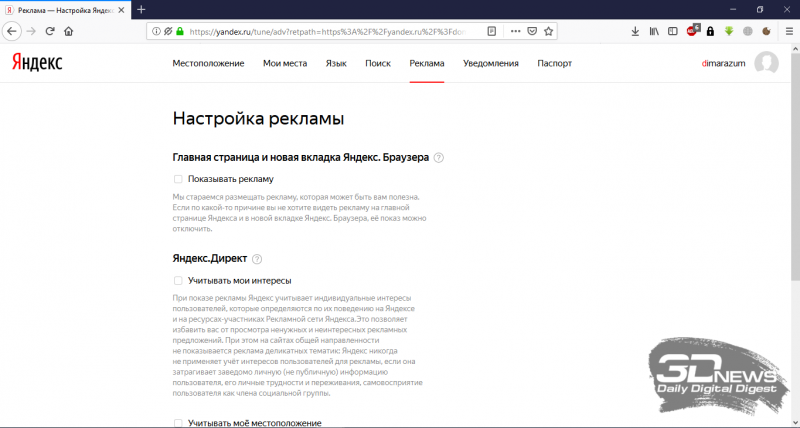The image size is (800, 428).
Task: Tick the Учитывать моё местоположение checkbox
Action: click(x=178, y=423)
